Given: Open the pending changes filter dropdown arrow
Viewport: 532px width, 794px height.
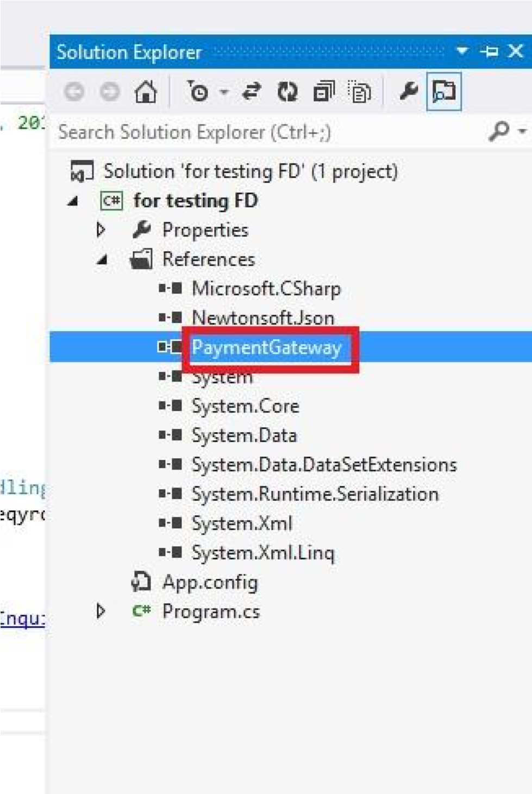Looking at the screenshot, I should pos(224,92).
